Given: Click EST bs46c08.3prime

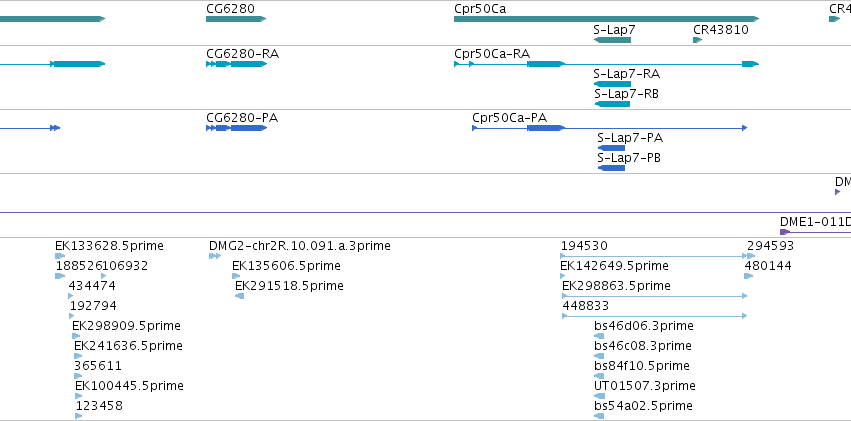Looking at the screenshot, I should coord(599,356).
